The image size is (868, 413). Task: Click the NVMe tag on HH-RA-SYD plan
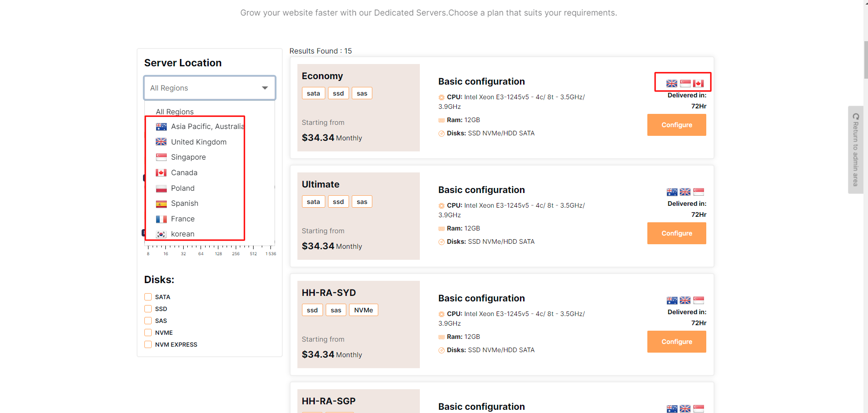(x=363, y=310)
